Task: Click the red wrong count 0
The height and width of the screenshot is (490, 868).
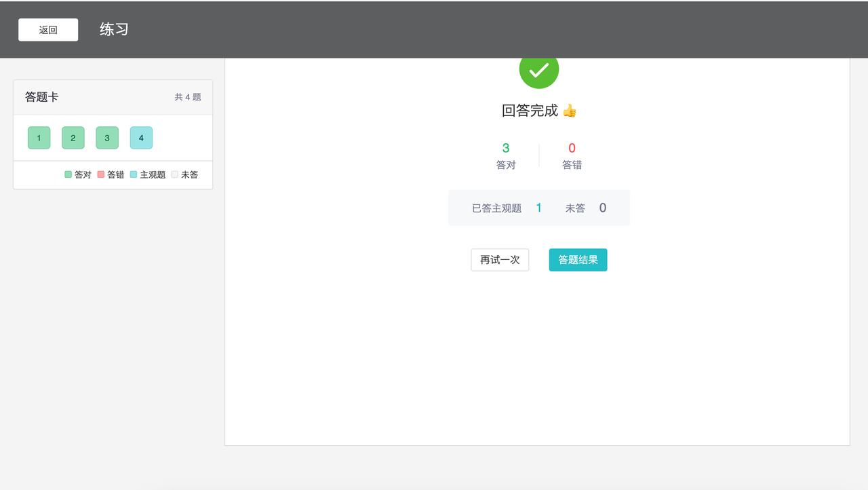Action: [x=572, y=148]
